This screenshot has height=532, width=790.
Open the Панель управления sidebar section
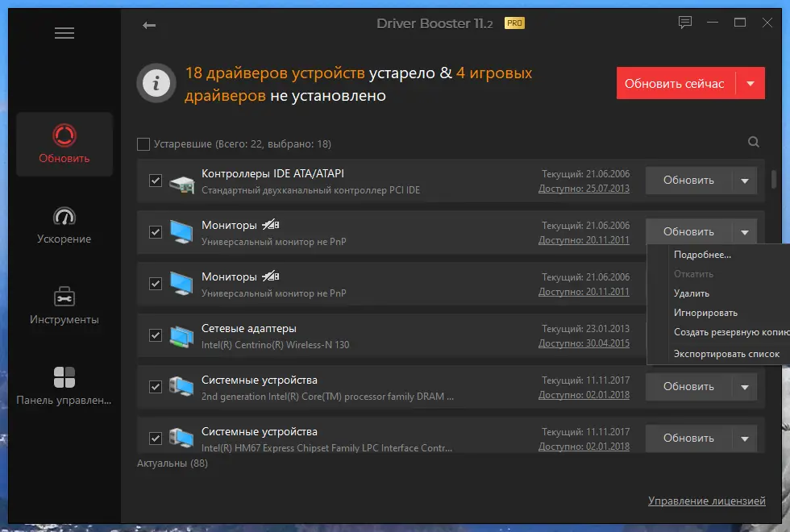coord(64,387)
